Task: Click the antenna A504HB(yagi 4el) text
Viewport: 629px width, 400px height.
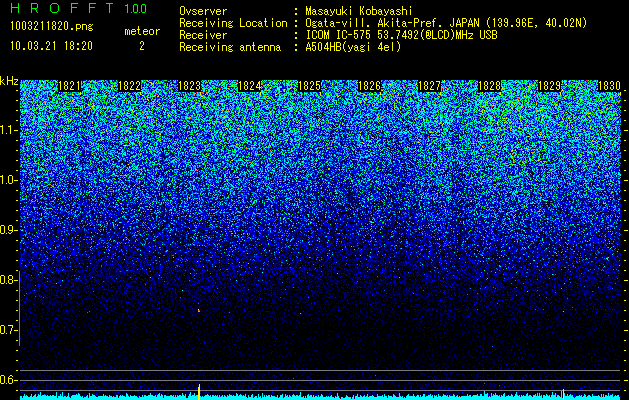Action: pos(353,47)
